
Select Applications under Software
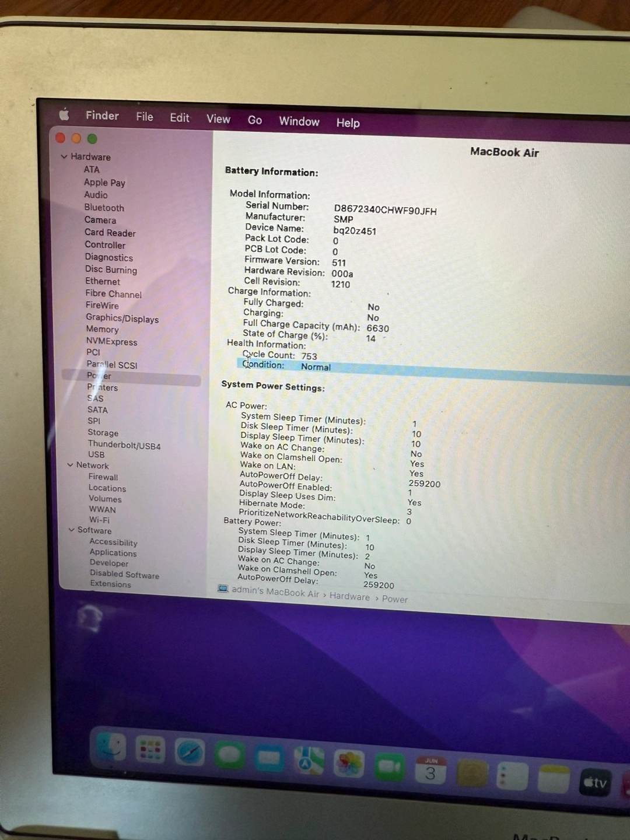coord(113,552)
